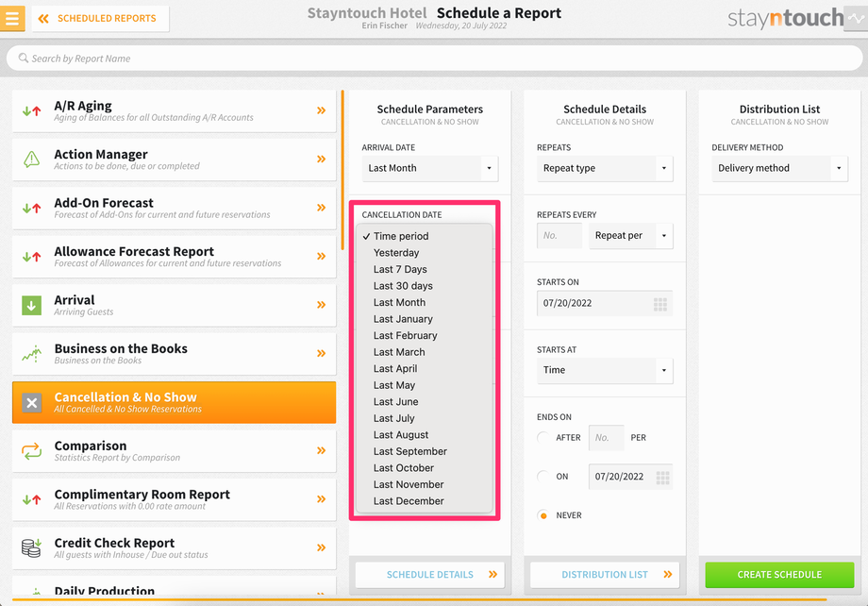
Task: Select Last September option
Action: (424, 451)
